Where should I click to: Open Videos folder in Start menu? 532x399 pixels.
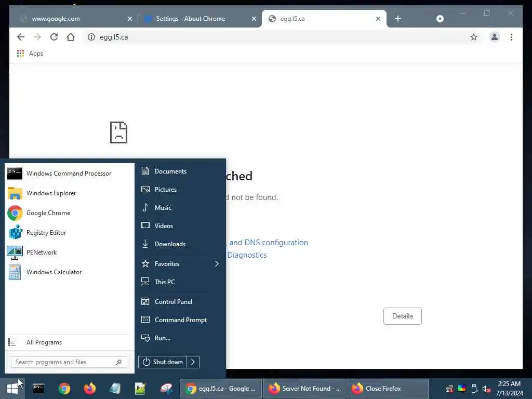pyautogui.click(x=180, y=225)
